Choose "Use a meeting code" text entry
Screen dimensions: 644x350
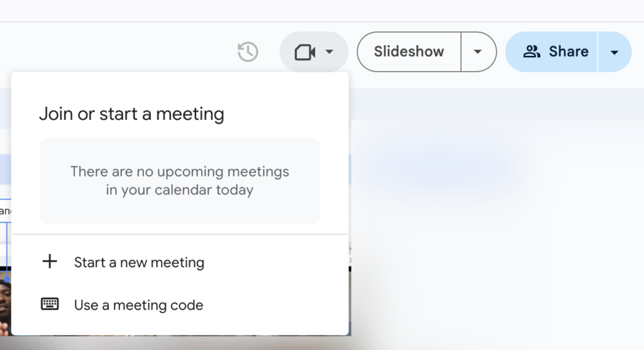coord(138,305)
